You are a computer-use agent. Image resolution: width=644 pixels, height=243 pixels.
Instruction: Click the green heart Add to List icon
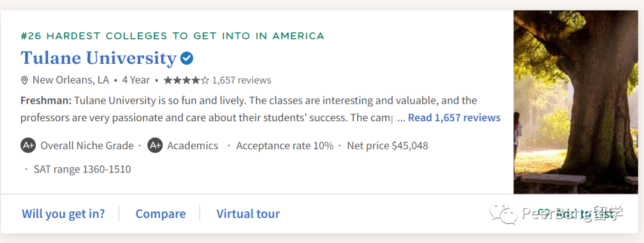coord(544,214)
